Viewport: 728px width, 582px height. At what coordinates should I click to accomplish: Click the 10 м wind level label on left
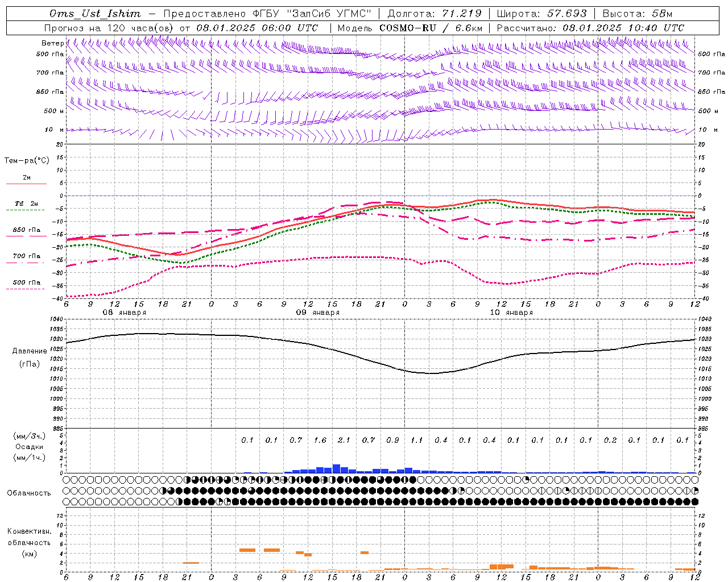[x=54, y=130]
